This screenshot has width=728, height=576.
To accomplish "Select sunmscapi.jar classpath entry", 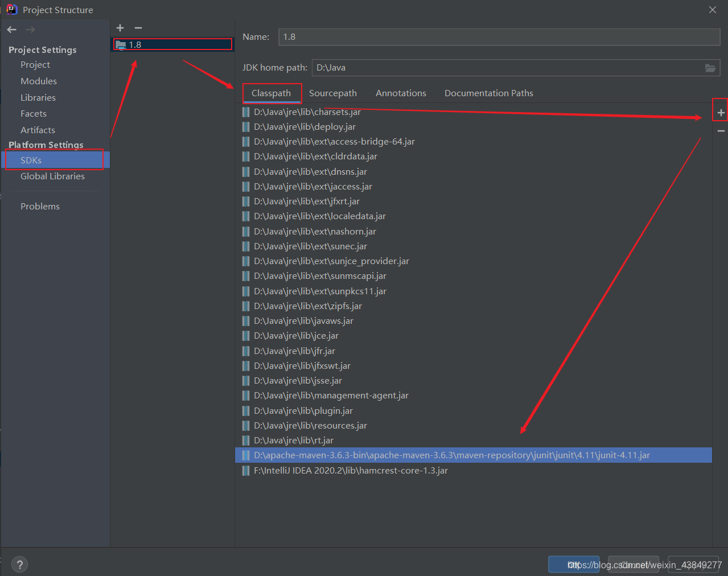I will pyautogui.click(x=474, y=276).
